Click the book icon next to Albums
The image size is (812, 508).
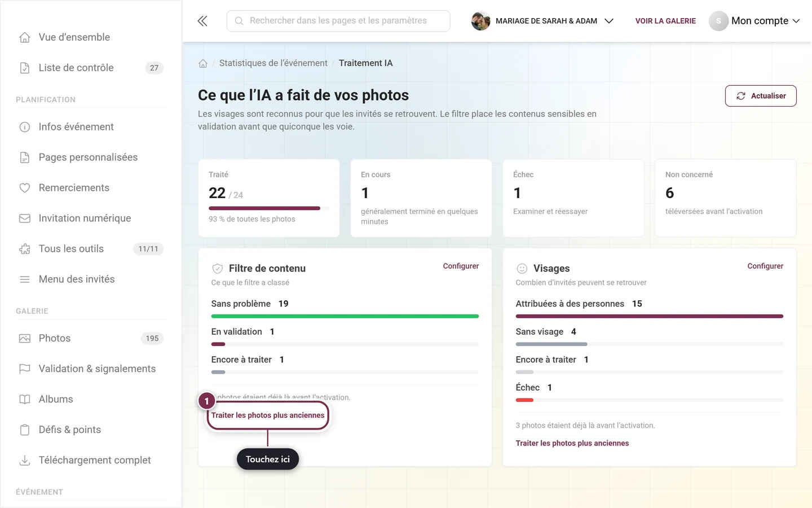tap(25, 400)
